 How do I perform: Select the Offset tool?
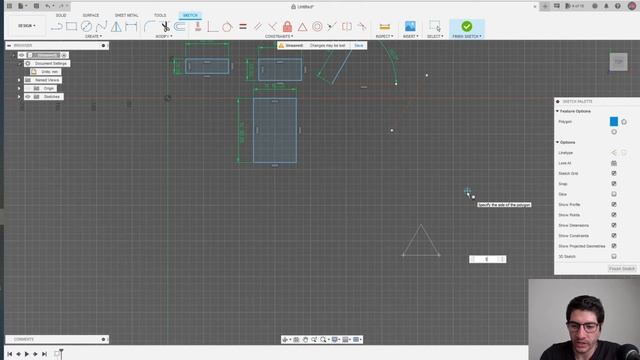pyautogui.click(x=180, y=27)
